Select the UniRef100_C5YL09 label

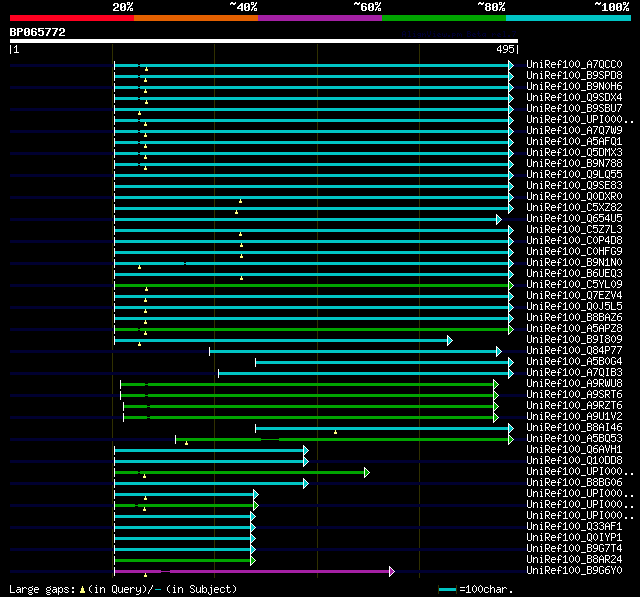click(x=574, y=285)
